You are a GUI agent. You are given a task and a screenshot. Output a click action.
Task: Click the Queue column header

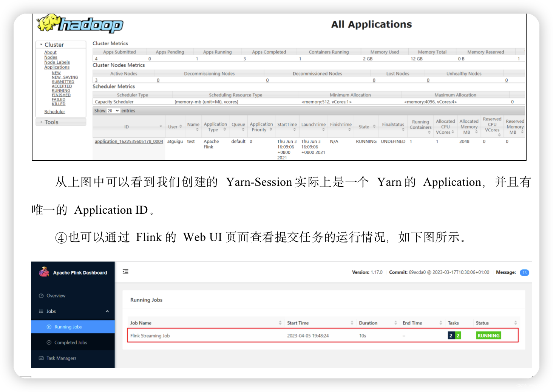click(x=238, y=127)
